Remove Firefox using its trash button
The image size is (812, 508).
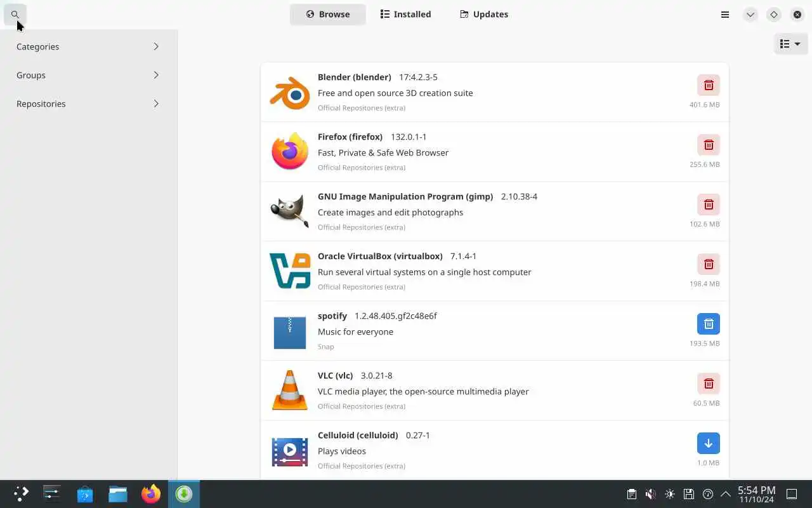[709, 145]
